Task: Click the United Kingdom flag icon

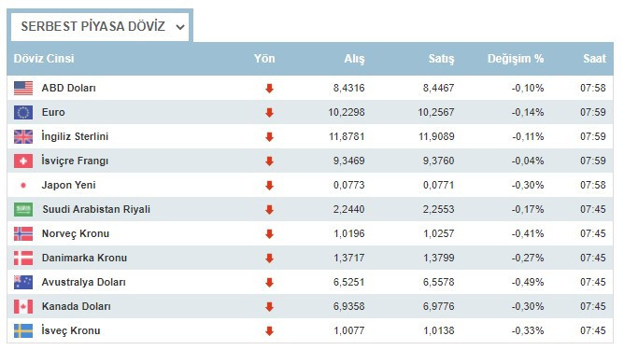Action: pyautogui.click(x=23, y=136)
